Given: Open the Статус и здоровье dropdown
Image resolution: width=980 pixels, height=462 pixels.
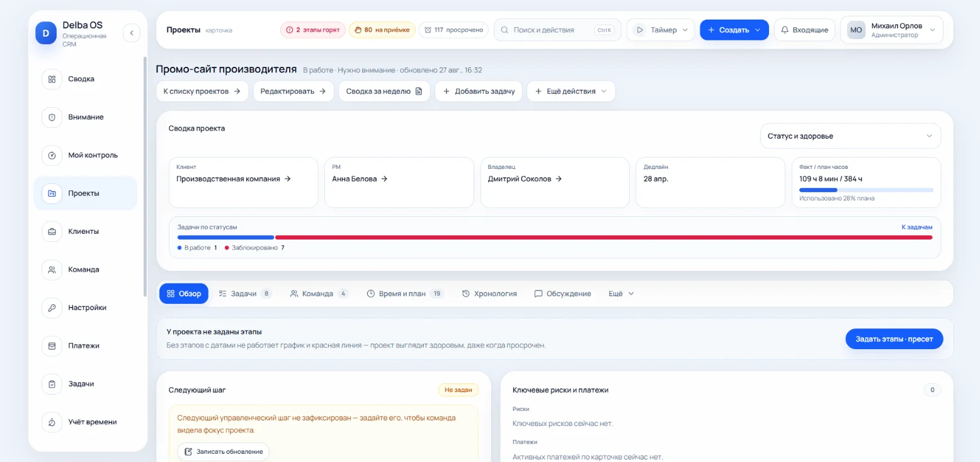Looking at the screenshot, I should [x=850, y=136].
